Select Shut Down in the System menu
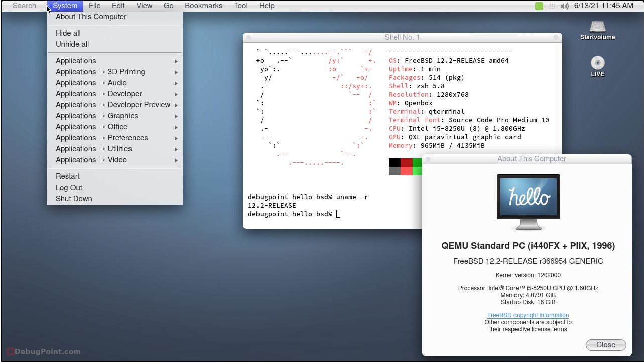The height and width of the screenshot is (363, 644). [115, 199]
